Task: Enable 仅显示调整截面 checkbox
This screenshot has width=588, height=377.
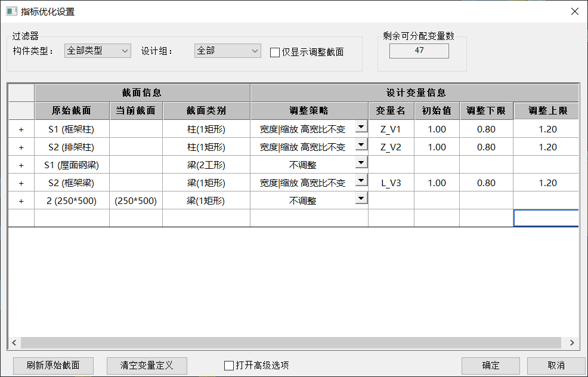Action: tap(275, 52)
